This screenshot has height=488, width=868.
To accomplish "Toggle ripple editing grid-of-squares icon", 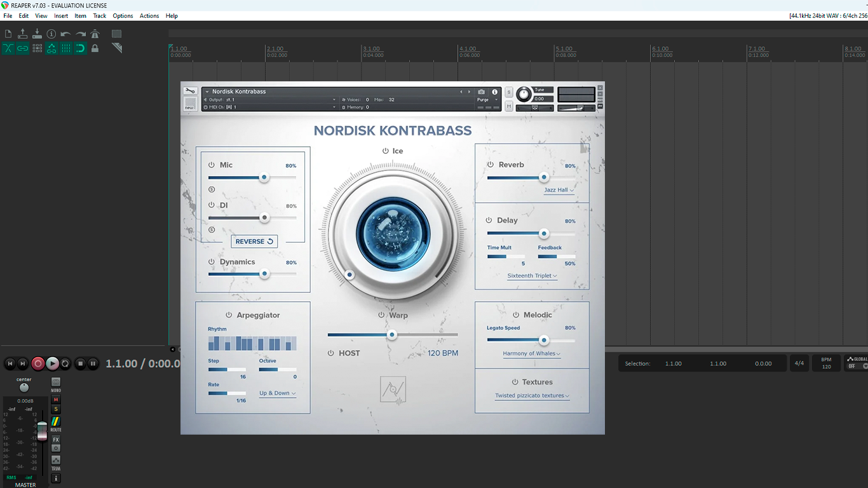I will pyautogui.click(x=37, y=48).
